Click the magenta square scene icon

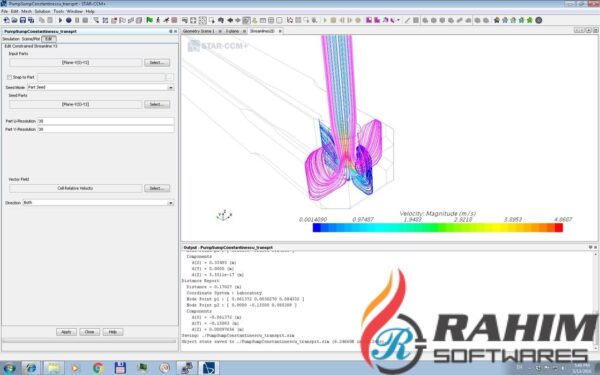point(369,20)
